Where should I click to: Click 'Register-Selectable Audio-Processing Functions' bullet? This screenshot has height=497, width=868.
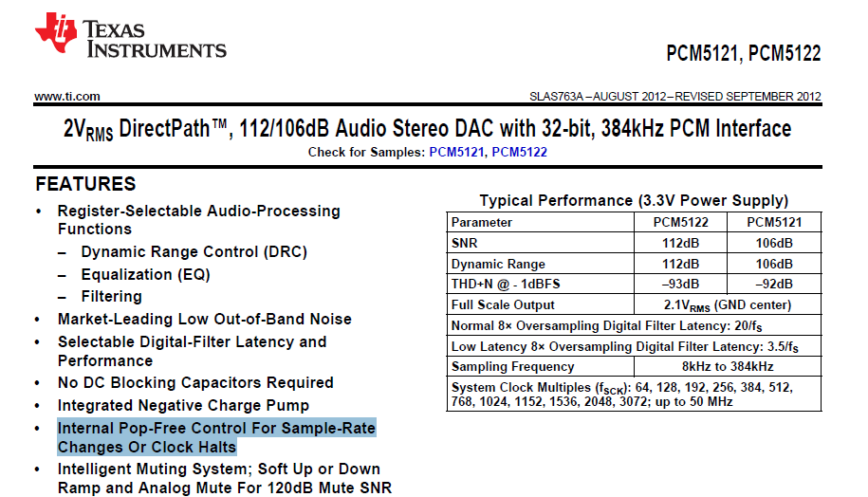point(198,220)
